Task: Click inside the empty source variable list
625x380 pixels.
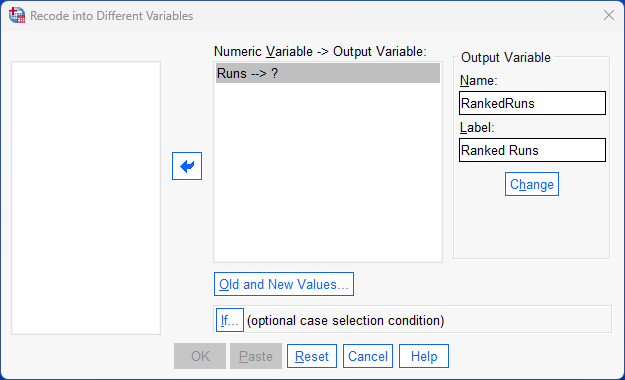Action: [86, 198]
